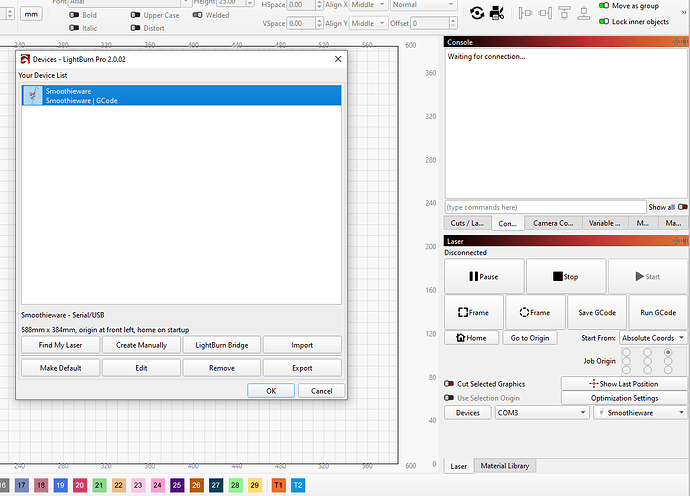Send the laser Home
Image resolution: width=690 pixels, height=496 pixels.
(472, 338)
